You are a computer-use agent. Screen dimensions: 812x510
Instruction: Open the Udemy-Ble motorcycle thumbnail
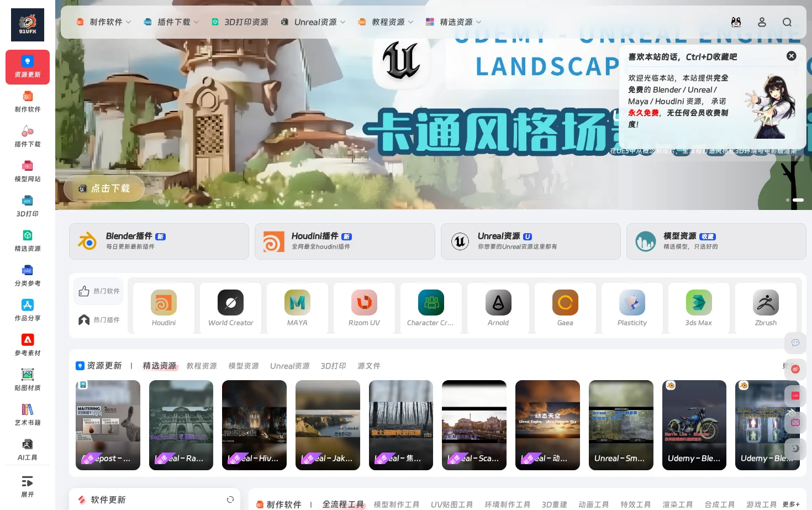coord(694,425)
